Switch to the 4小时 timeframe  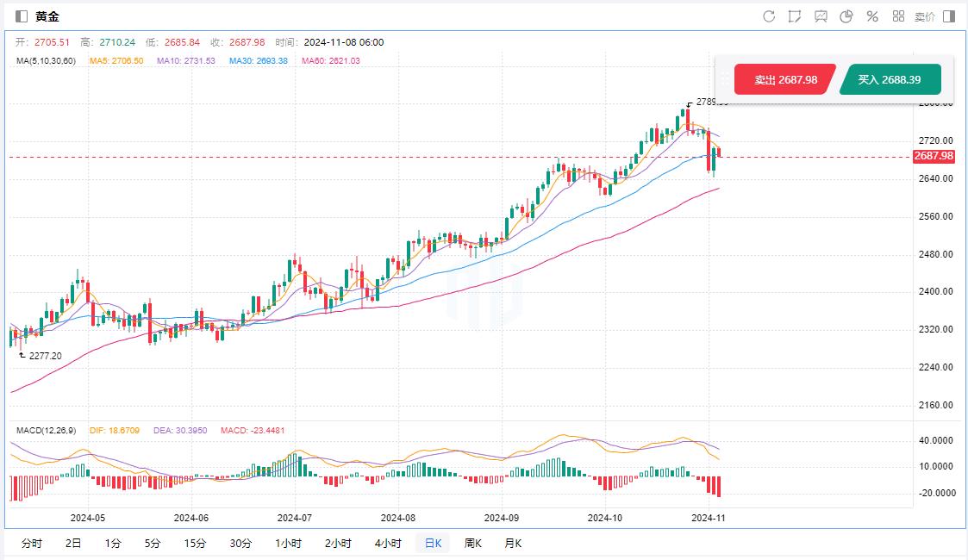coord(388,543)
